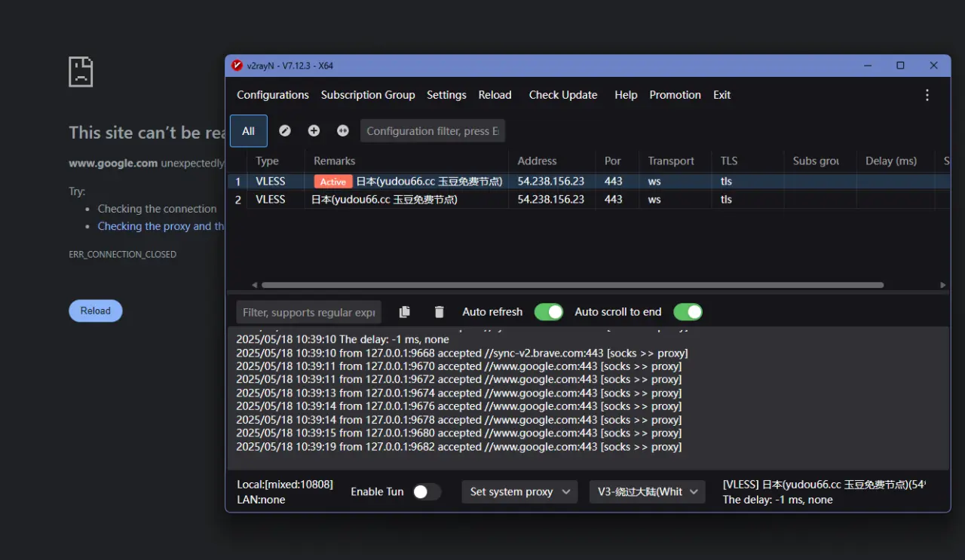Image resolution: width=965 pixels, height=560 pixels.
Task: Click the Promotion menu item
Action: (x=675, y=95)
